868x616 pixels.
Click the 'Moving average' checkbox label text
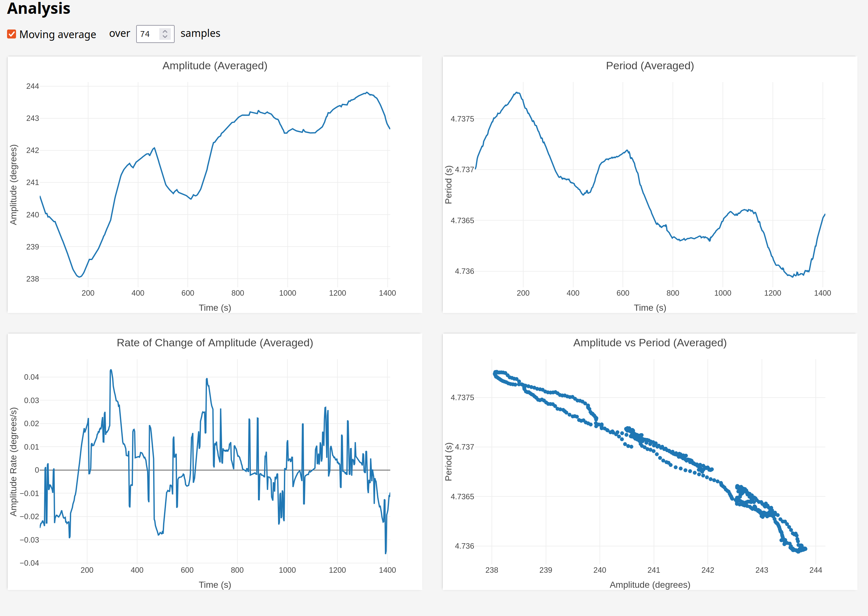(x=58, y=35)
